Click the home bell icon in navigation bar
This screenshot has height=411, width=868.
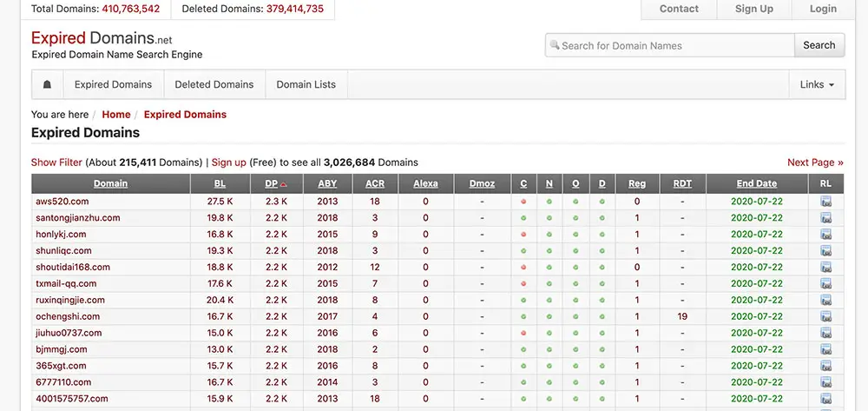(x=48, y=85)
